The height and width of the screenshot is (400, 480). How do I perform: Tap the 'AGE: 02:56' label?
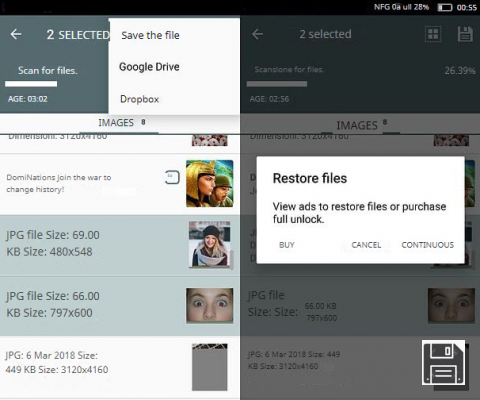point(269,99)
